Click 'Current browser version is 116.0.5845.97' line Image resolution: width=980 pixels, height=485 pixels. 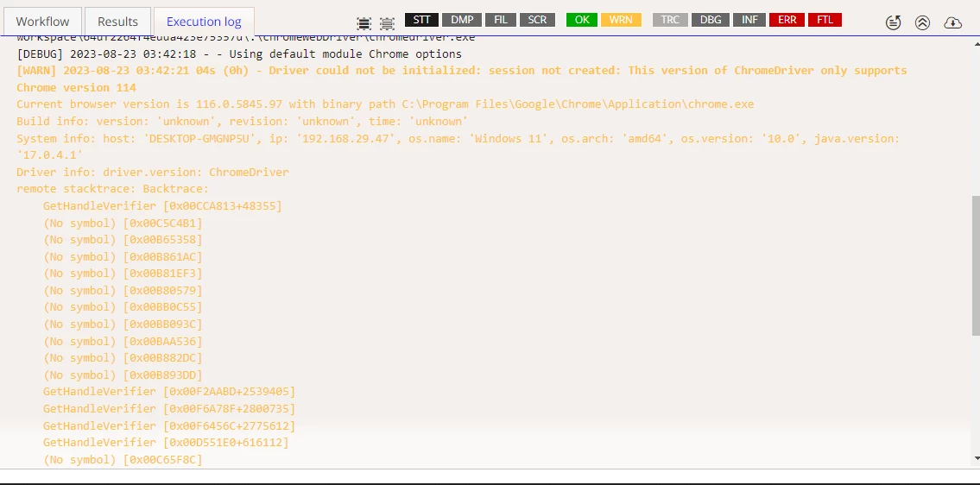[x=385, y=104]
